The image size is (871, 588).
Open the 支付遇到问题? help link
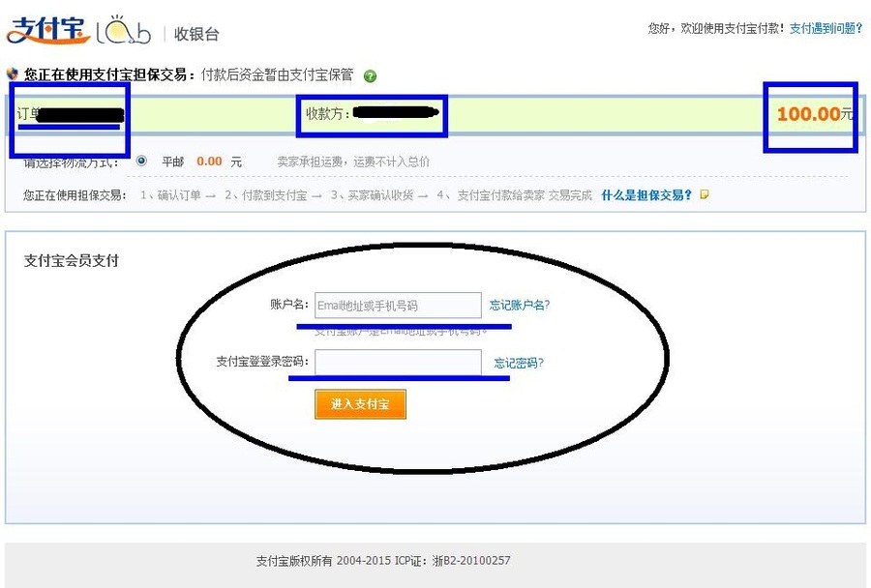[x=826, y=28]
